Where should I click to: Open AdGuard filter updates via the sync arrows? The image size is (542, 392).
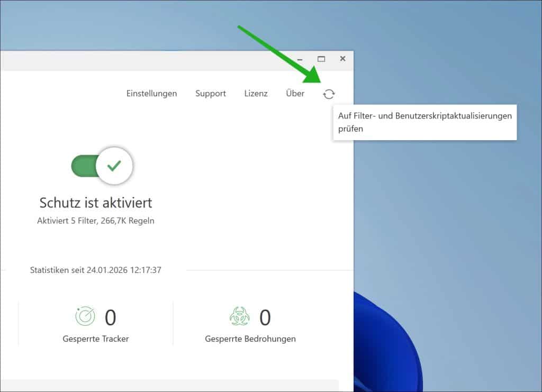[329, 93]
